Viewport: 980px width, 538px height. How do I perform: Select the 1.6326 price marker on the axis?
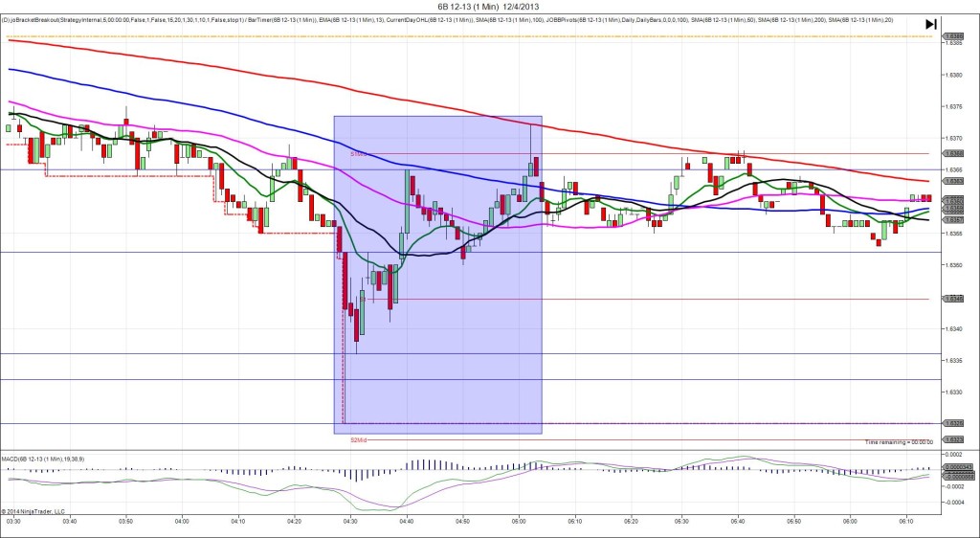[x=954, y=423]
